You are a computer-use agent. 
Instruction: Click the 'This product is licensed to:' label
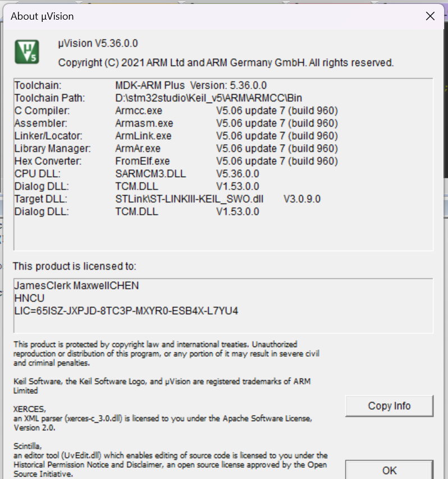[x=74, y=266]
